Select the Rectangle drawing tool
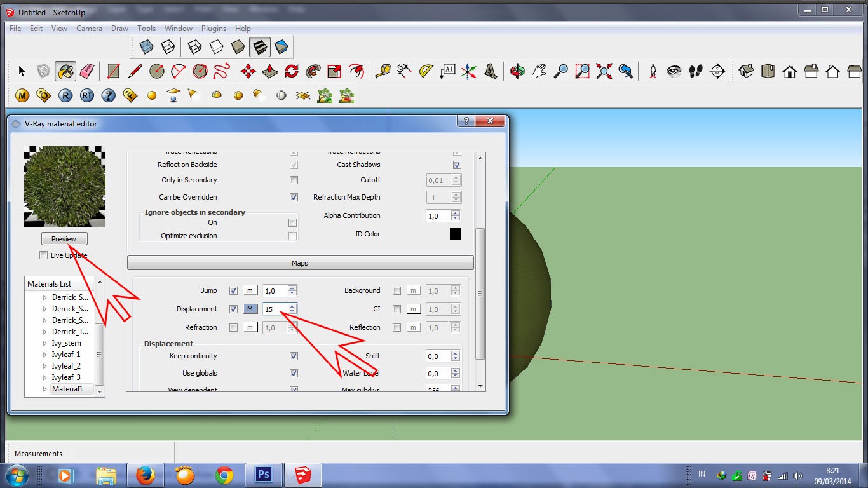 click(x=114, y=71)
